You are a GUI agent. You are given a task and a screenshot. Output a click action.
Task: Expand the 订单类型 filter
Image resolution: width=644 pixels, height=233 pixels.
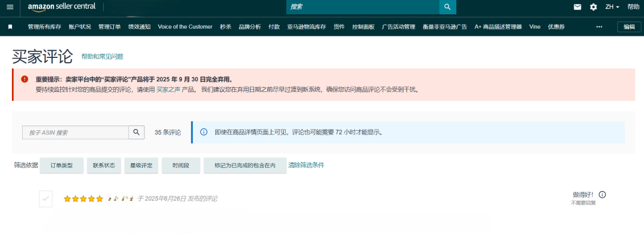tap(61, 165)
